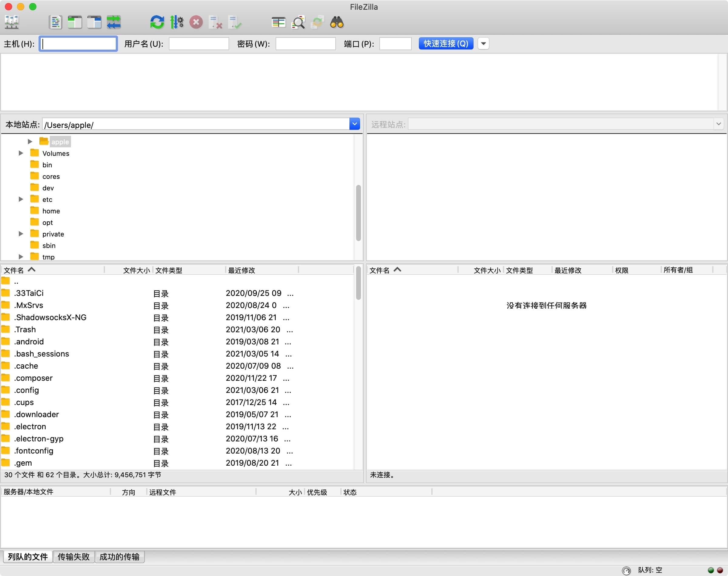This screenshot has height=576, width=728.
Task: Sort transfer queue by 优先级 column
Action: [x=322, y=492]
